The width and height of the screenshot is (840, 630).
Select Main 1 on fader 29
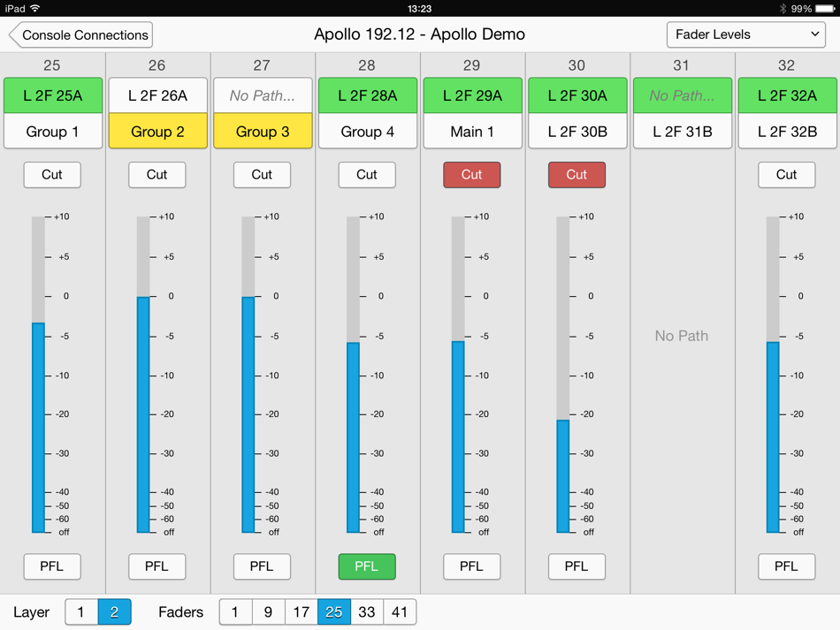coord(472,131)
